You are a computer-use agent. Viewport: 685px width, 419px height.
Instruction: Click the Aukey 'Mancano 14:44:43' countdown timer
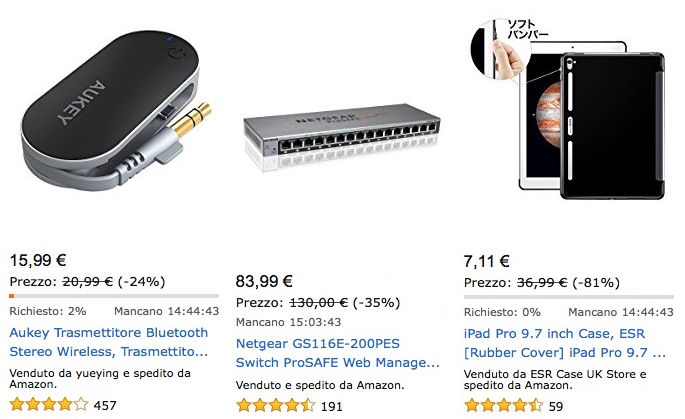tap(166, 311)
